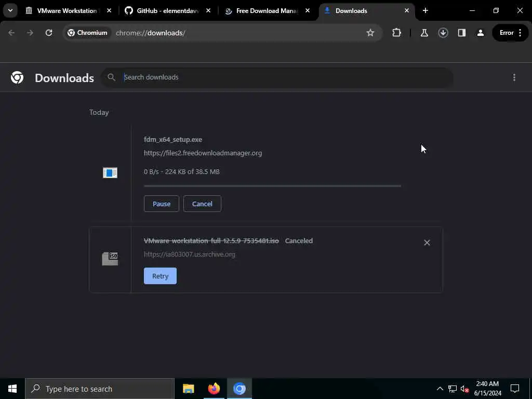This screenshot has height=399, width=532.
Task: Switch to the GitHub elementdavv tab
Action: click(168, 11)
